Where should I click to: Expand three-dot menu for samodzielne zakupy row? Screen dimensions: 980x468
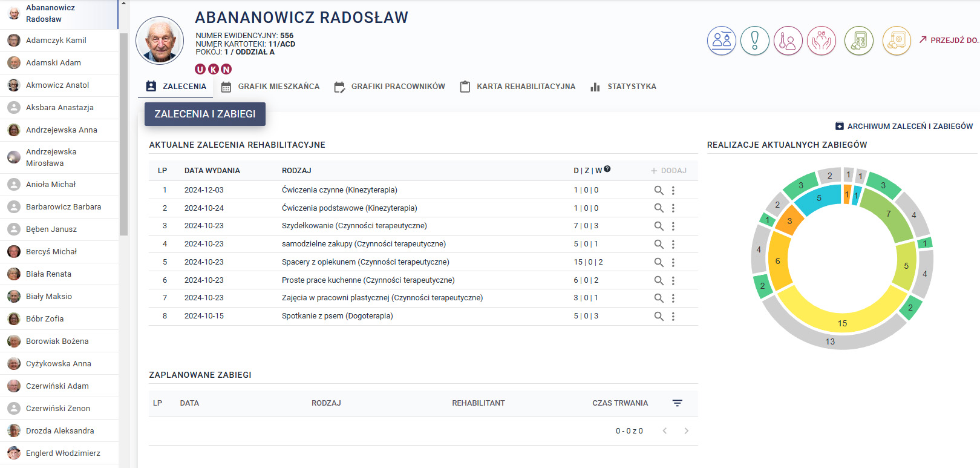click(673, 244)
